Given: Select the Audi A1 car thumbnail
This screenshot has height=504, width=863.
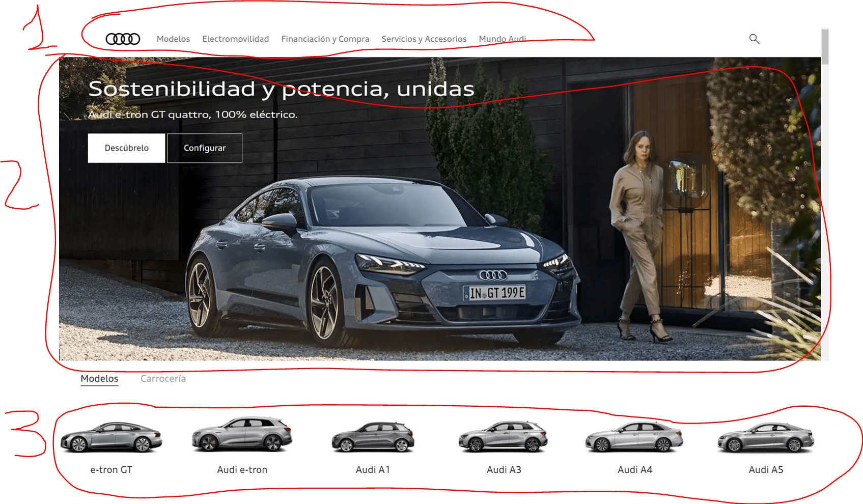Looking at the screenshot, I should 373,437.
